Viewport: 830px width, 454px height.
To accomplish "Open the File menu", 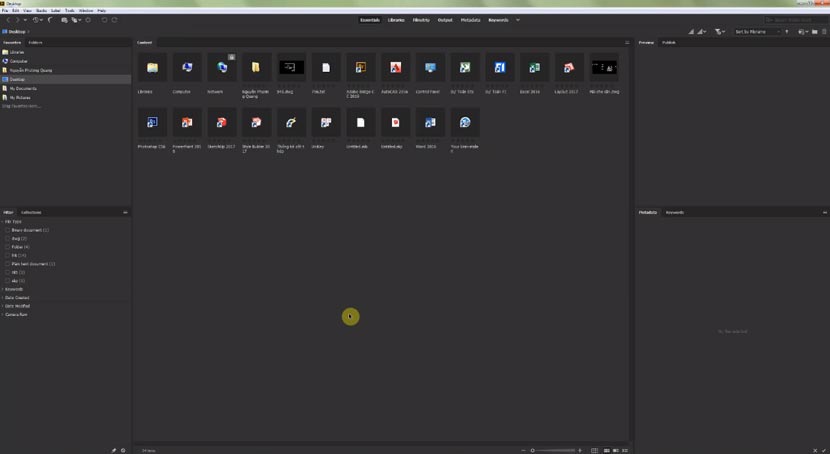I will pos(5,11).
